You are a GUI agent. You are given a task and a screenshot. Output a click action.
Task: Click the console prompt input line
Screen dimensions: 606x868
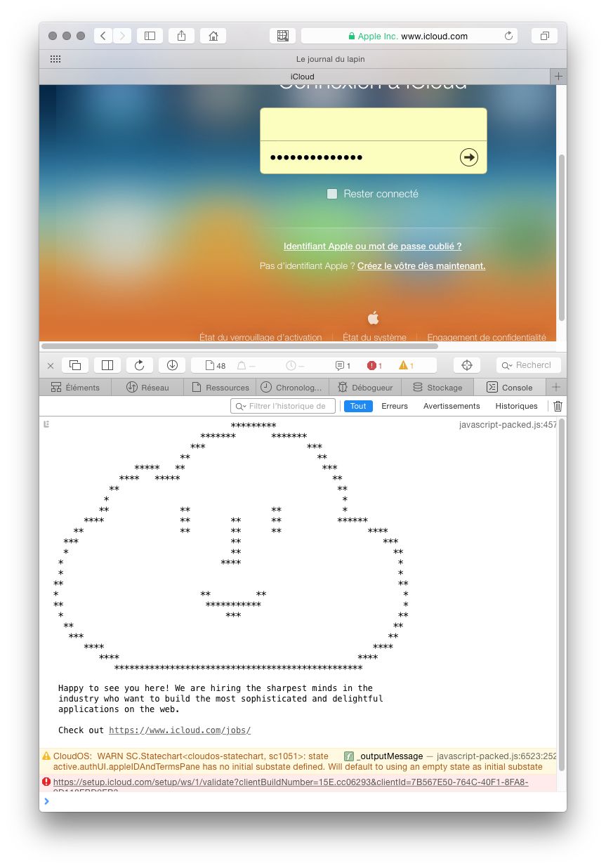[x=302, y=801]
